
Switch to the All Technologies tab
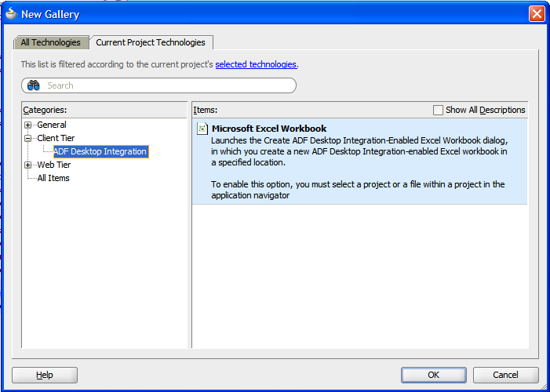tap(51, 42)
